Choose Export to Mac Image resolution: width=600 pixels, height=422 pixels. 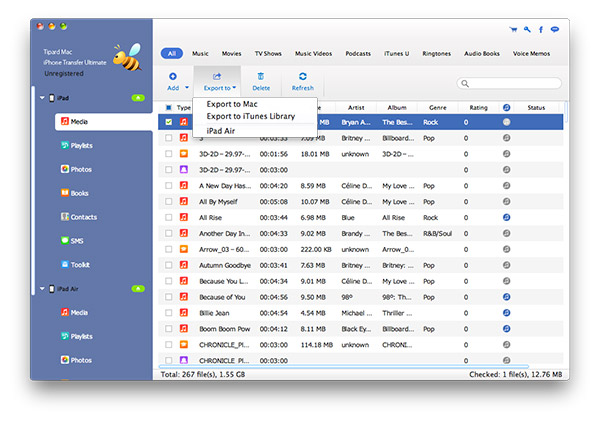pos(232,104)
